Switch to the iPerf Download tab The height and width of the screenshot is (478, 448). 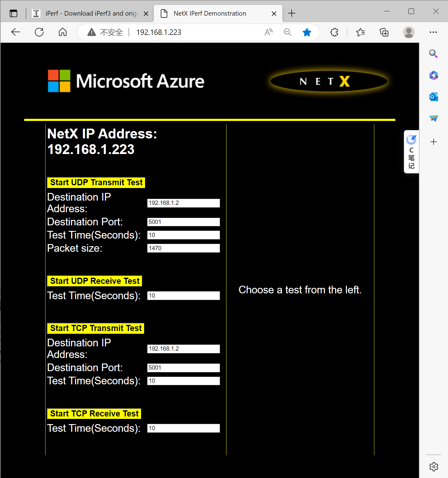pos(91,13)
